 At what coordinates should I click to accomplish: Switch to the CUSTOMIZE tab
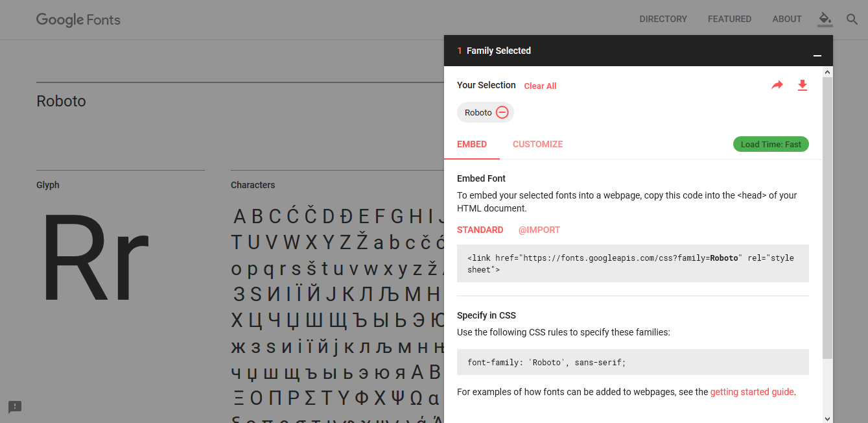tap(537, 144)
